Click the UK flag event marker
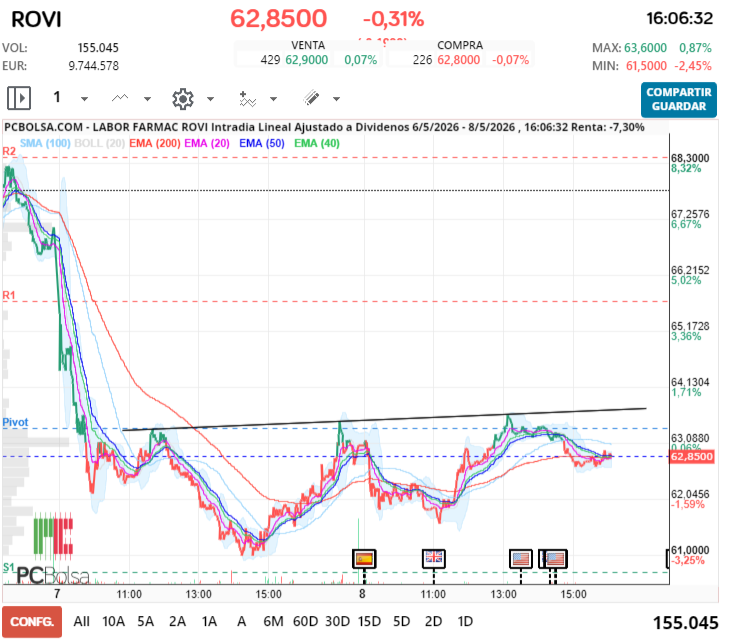The height and width of the screenshot is (643, 732). coord(434,558)
